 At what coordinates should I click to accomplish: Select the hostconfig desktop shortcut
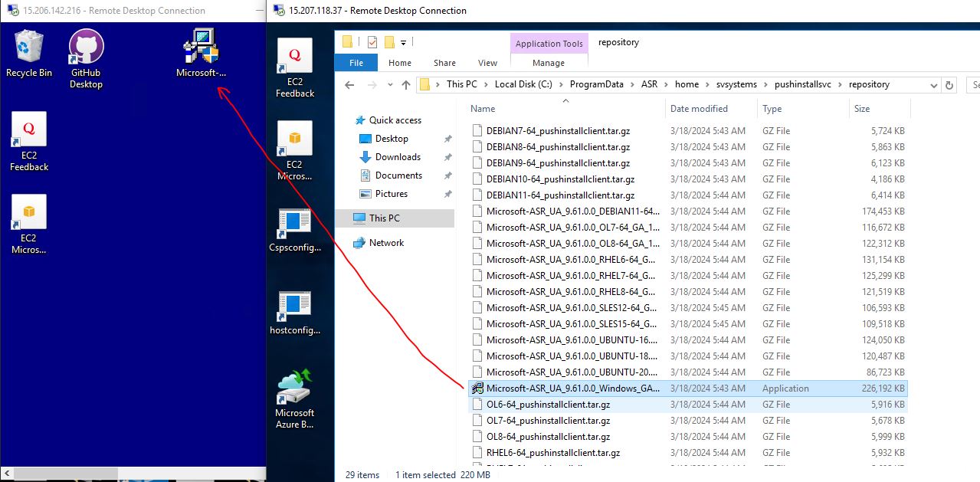coord(294,312)
